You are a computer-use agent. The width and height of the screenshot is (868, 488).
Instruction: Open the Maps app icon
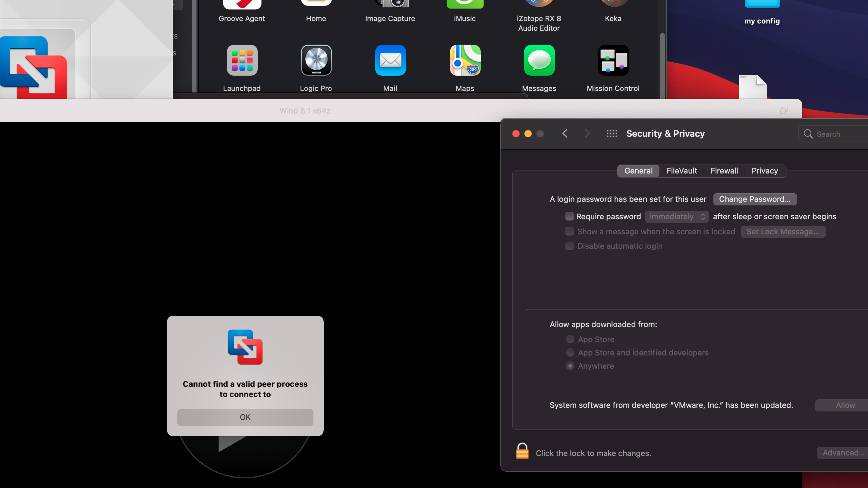pyautogui.click(x=465, y=61)
